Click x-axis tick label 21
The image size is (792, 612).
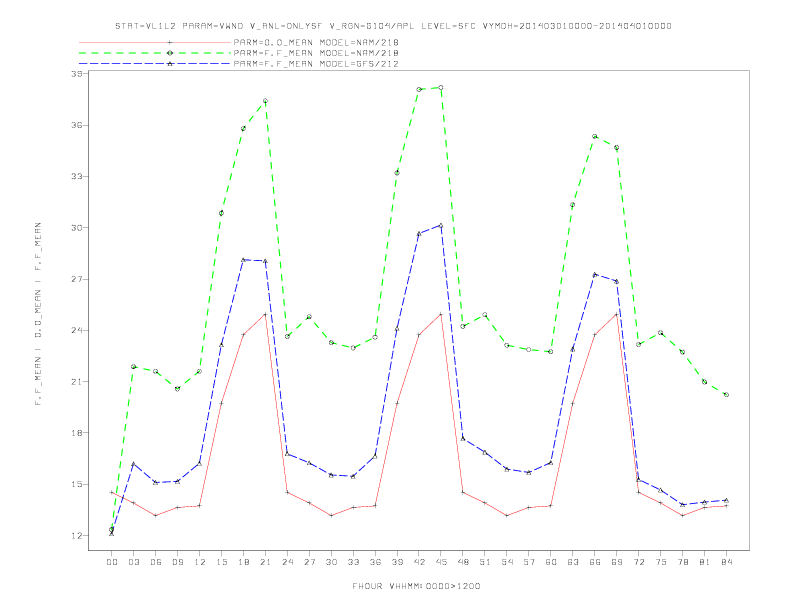click(x=265, y=562)
